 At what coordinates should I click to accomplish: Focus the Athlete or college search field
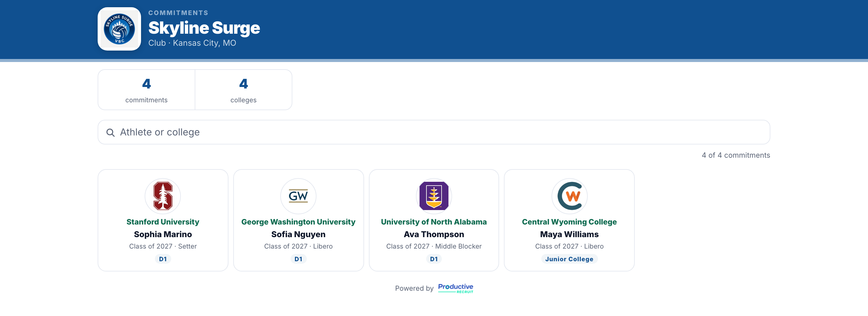434,132
